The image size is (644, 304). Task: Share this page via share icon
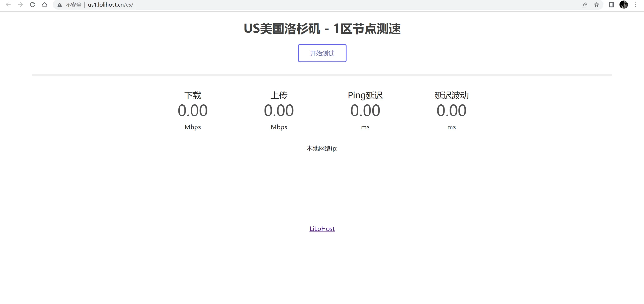584,5
